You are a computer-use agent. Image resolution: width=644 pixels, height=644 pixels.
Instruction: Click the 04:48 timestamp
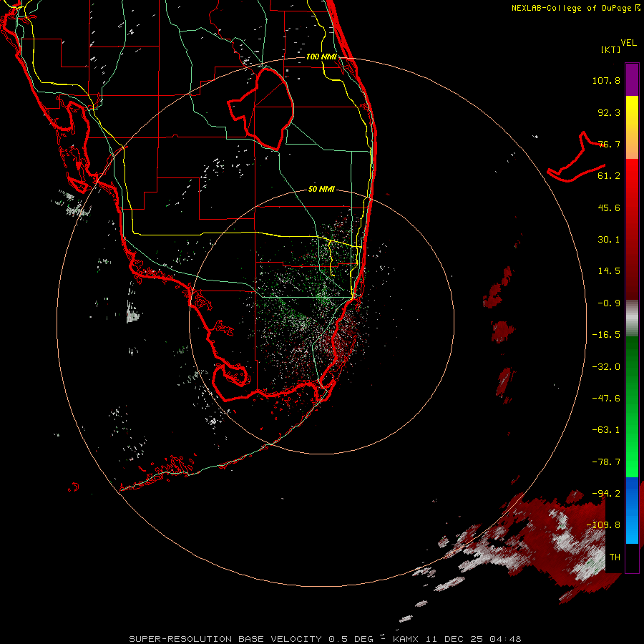coord(506,639)
